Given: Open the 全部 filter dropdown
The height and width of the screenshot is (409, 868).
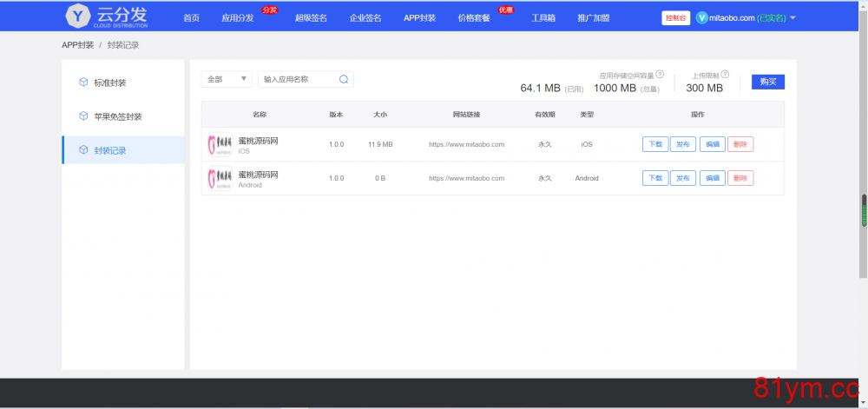Looking at the screenshot, I should pos(227,79).
